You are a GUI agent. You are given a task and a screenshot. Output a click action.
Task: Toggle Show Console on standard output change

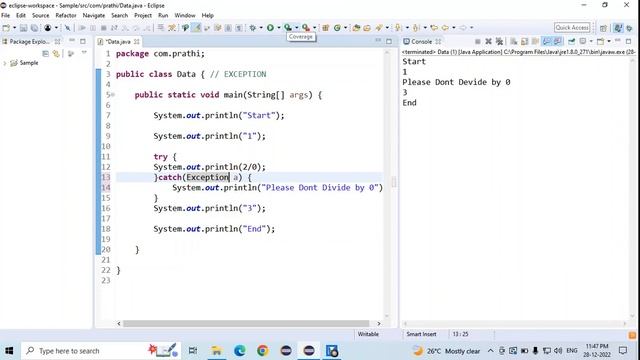(546, 41)
